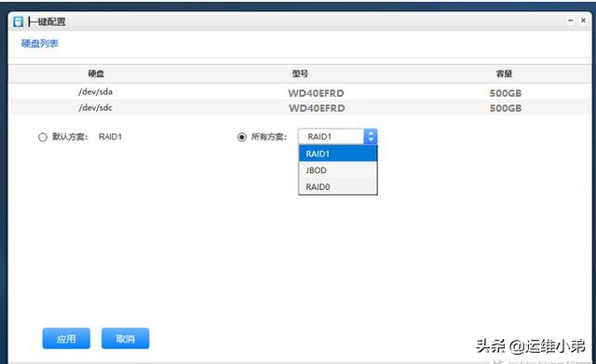Click 500GB capacity in /dev/sda row
The image size is (596, 364).
point(506,93)
